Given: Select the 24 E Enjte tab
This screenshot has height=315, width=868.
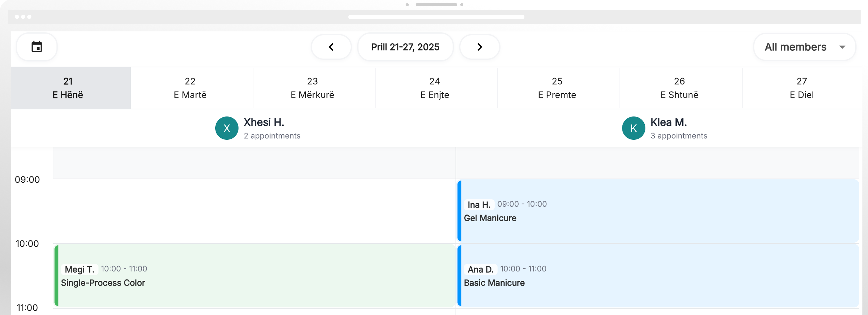Looking at the screenshot, I should [x=435, y=88].
